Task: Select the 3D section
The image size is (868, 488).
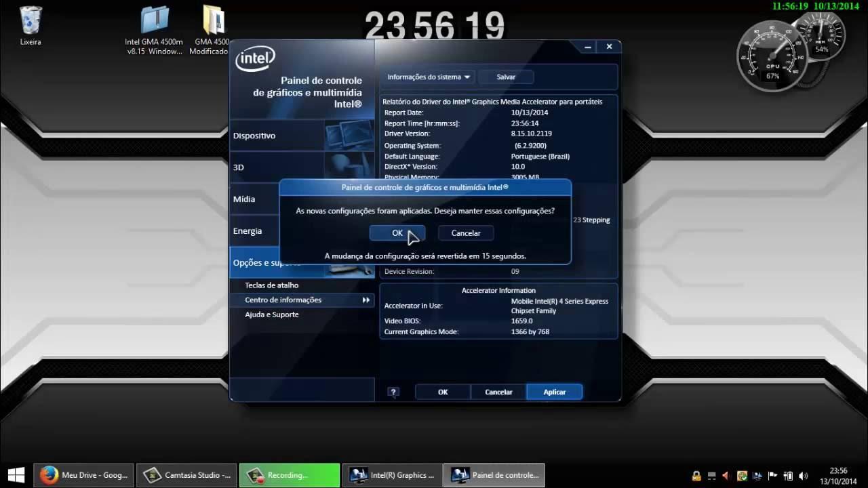Action: click(302, 167)
